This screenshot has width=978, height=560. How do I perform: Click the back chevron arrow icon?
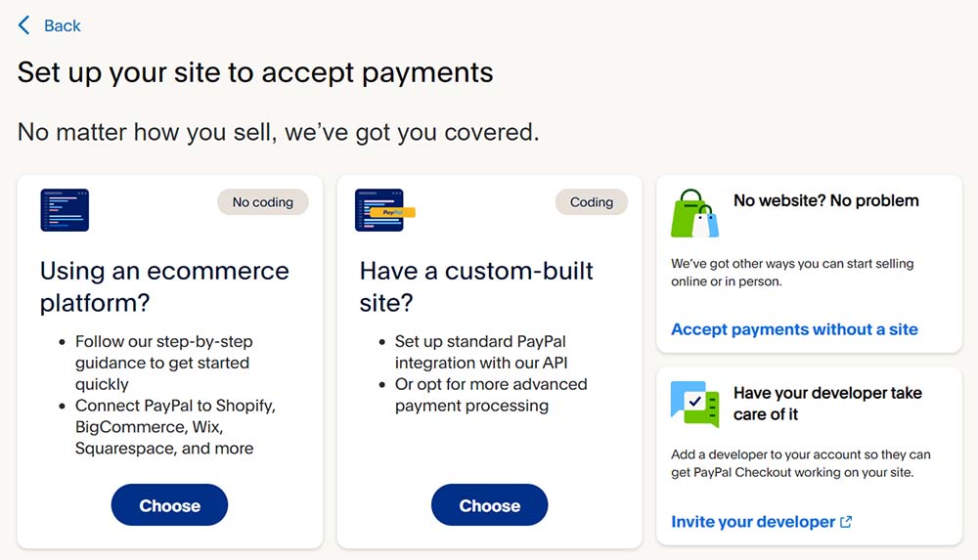click(x=24, y=25)
